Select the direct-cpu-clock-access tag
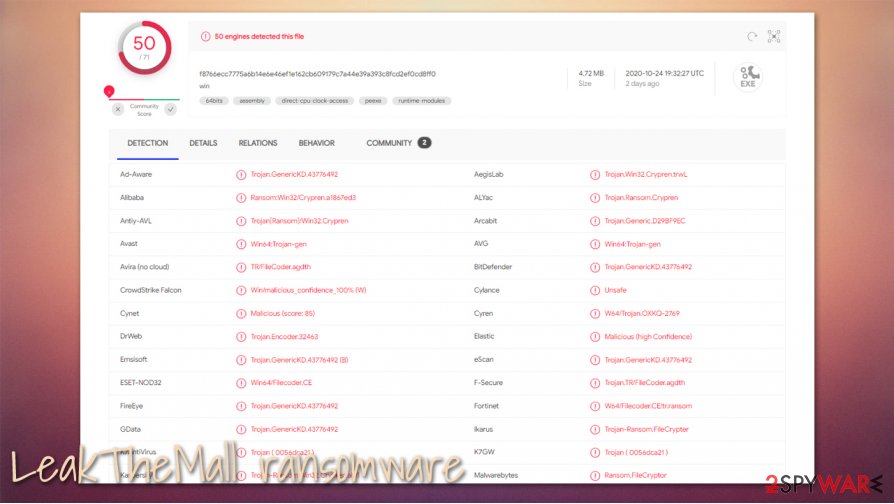This screenshot has height=504, width=894. [315, 101]
